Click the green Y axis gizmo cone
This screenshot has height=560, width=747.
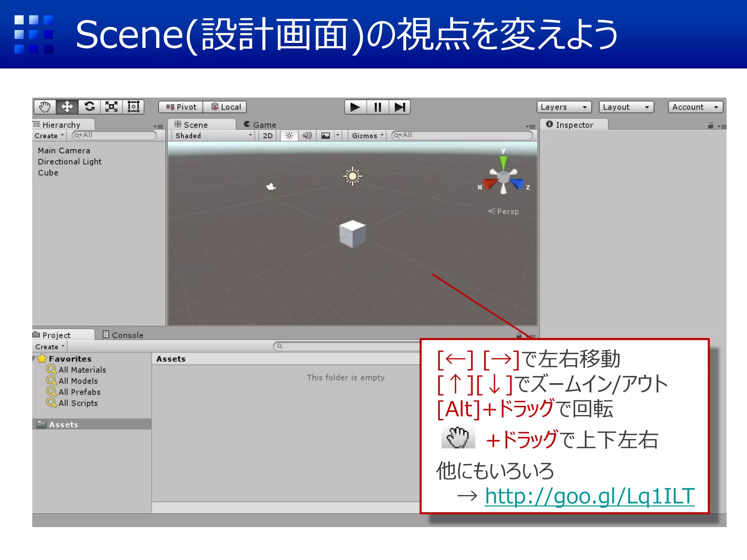[503, 162]
